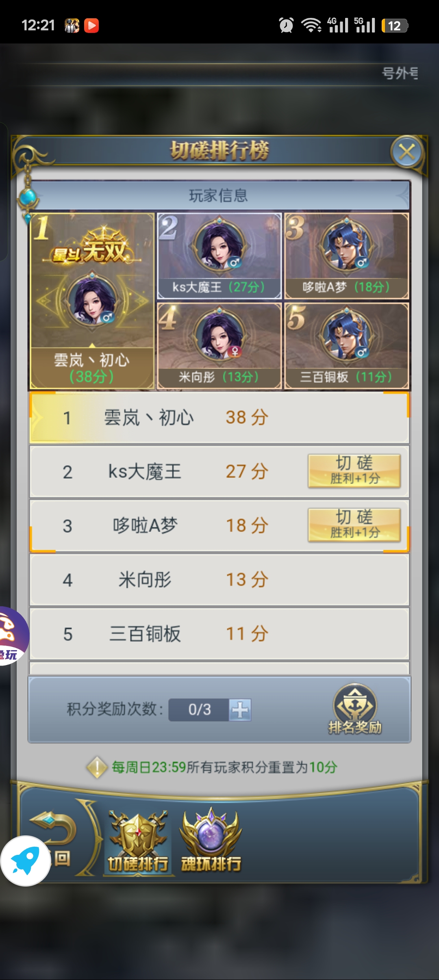Image resolution: width=439 pixels, height=980 pixels.
Task: Select the rank 5 三百铜板 list row
Action: point(219,634)
